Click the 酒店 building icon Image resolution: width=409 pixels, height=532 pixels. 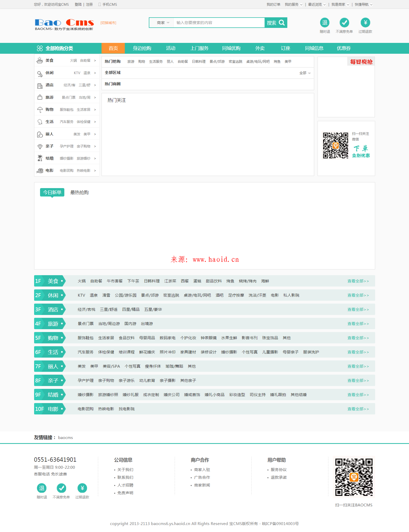tap(40, 86)
